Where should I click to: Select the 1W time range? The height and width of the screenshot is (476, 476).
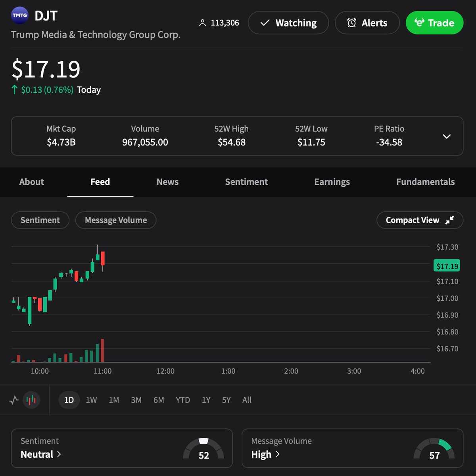pos(91,400)
